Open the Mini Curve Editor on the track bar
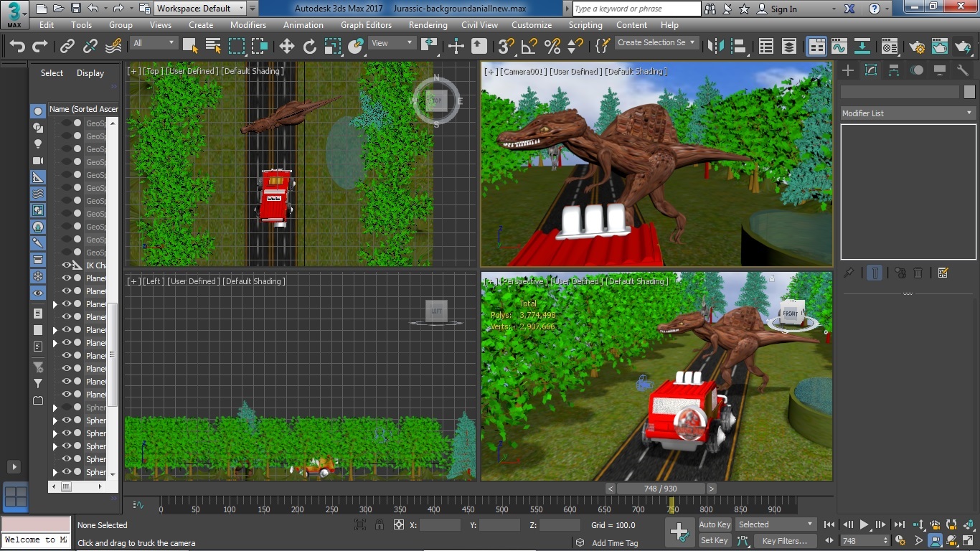Viewport: 980px width, 551px height. [139, 505]
